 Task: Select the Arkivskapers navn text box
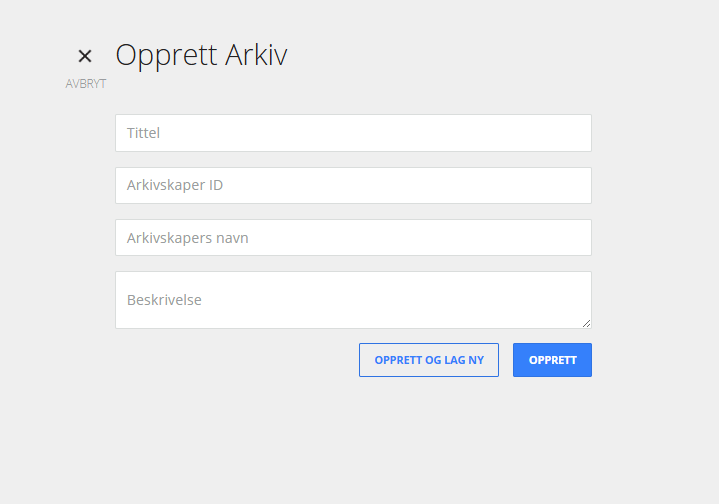coord(353,238)
